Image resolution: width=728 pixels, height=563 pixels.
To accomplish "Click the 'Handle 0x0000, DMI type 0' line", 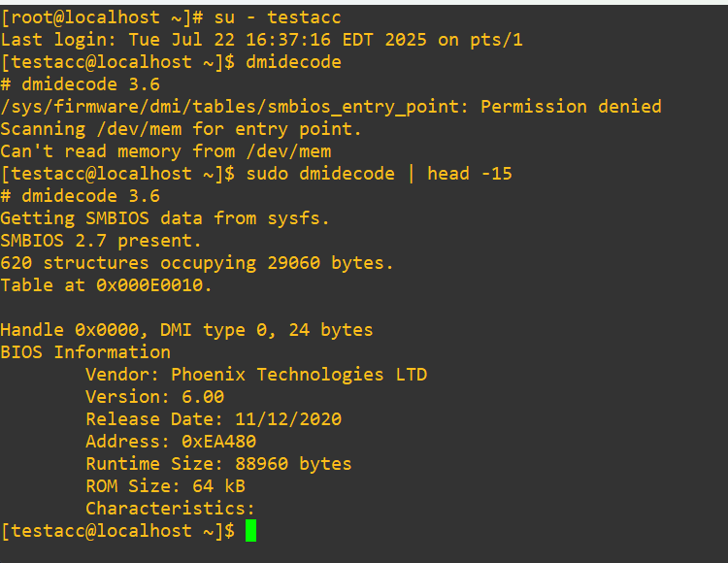I will click(186, 330).
